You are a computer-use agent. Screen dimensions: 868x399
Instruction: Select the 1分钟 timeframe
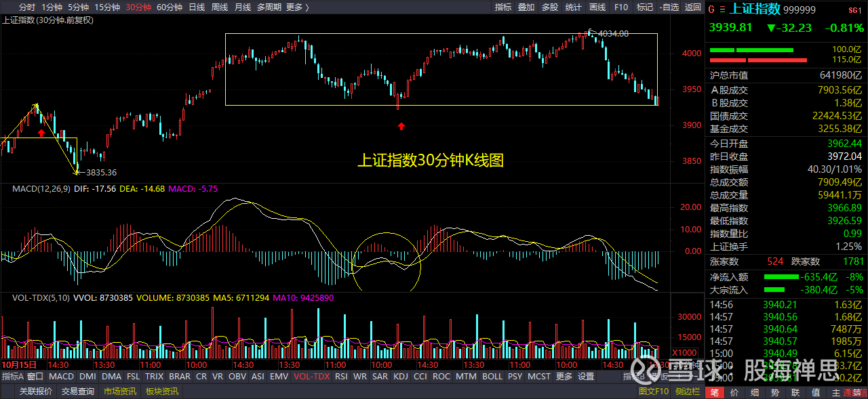point(52,7)
